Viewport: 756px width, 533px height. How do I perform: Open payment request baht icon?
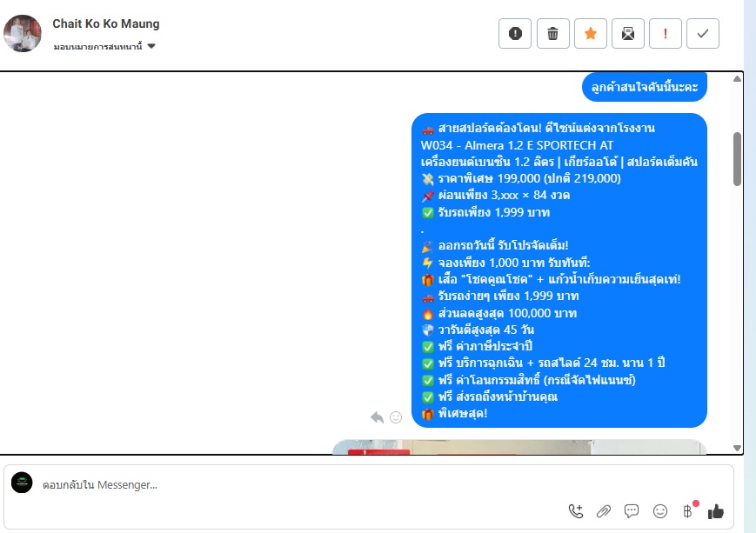coord(688,511)
